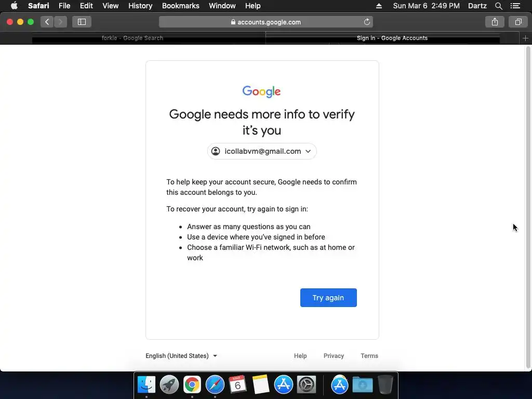This screenshot has height=399, width=532.
Task: Open the Help menu in the menu bar
Action: pos(253,6)
